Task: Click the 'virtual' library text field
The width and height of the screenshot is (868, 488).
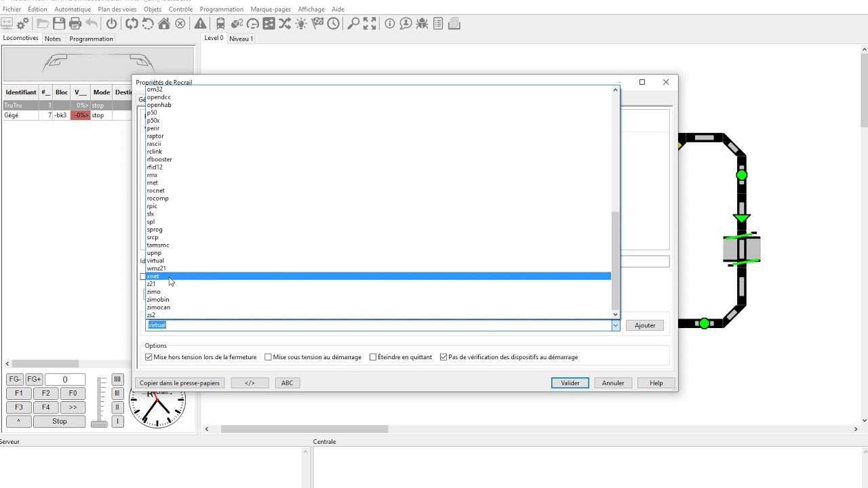Action: click(378, 325)
